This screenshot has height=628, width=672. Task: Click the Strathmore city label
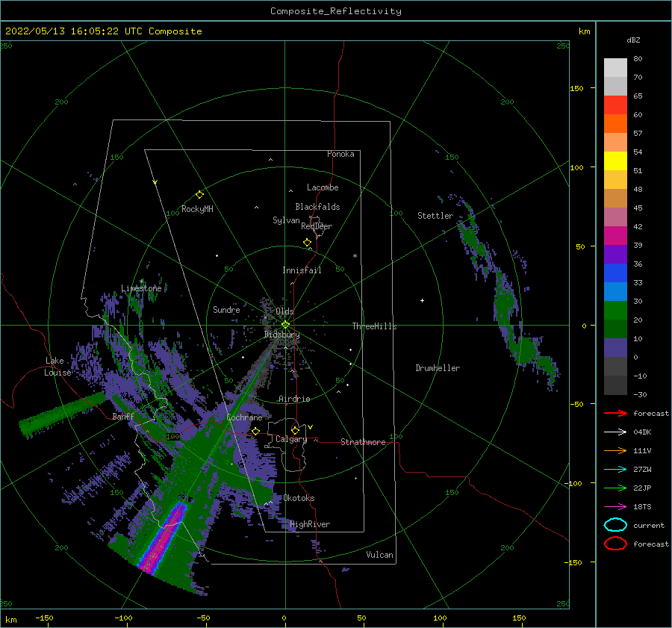[363, 442]
